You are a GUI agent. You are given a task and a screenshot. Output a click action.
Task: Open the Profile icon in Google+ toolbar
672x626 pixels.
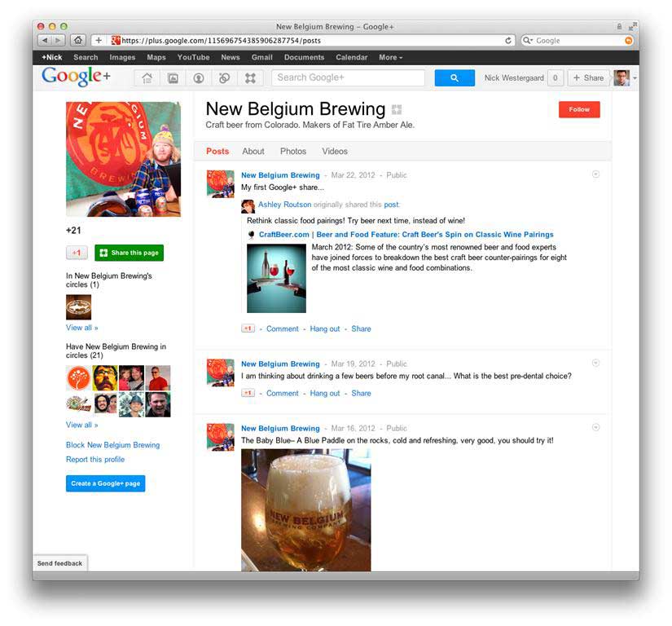[x=199, y=78]
